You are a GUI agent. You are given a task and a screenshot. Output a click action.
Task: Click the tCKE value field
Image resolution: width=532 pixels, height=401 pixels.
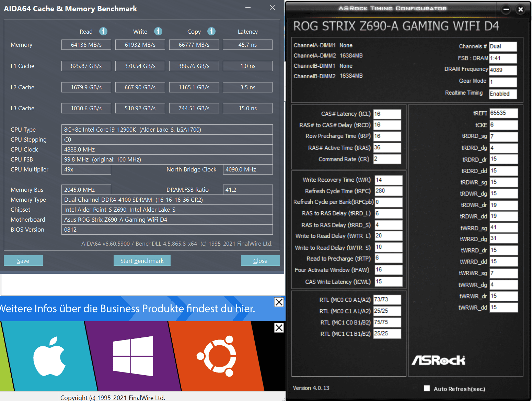(504, 125)
